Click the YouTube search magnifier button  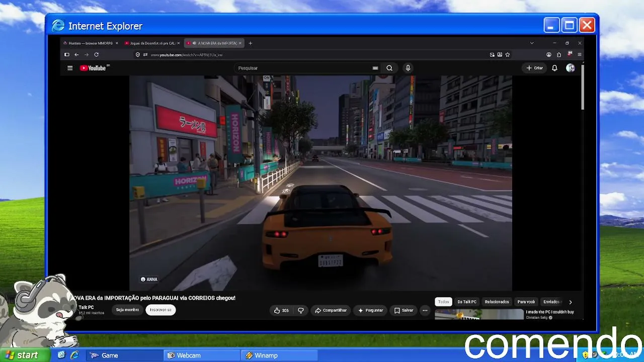pos(389,68)
